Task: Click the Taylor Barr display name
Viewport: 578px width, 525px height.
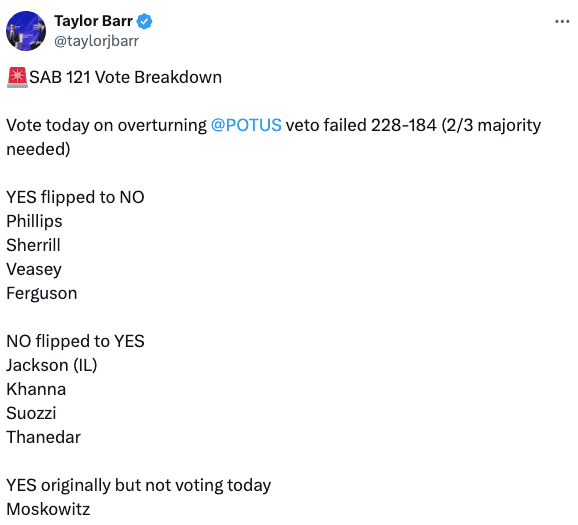Action: coord(93,21)
